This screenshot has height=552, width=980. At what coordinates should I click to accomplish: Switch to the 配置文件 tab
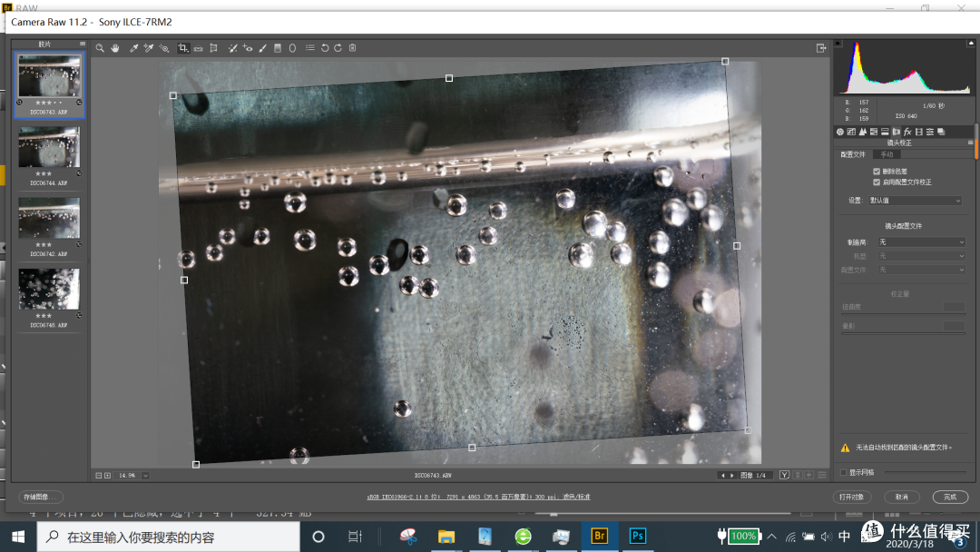click(853, 154)
